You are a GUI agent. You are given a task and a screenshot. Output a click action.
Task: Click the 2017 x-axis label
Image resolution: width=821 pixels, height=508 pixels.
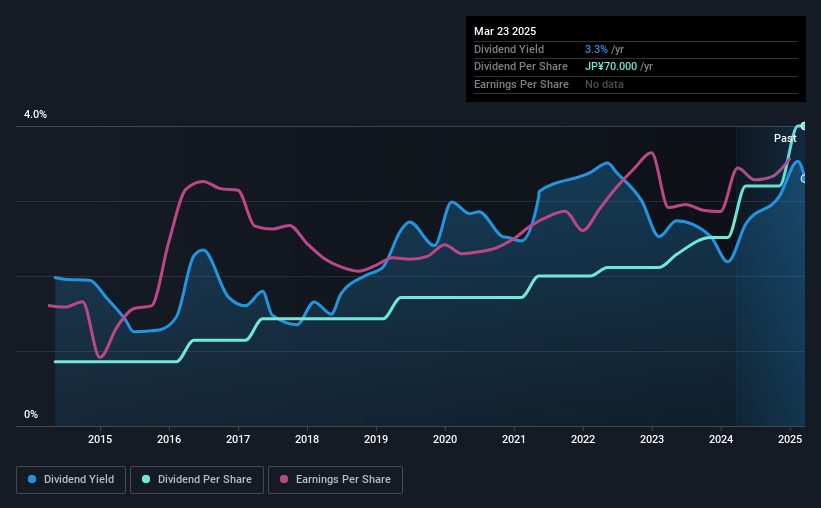pos(238,439)
